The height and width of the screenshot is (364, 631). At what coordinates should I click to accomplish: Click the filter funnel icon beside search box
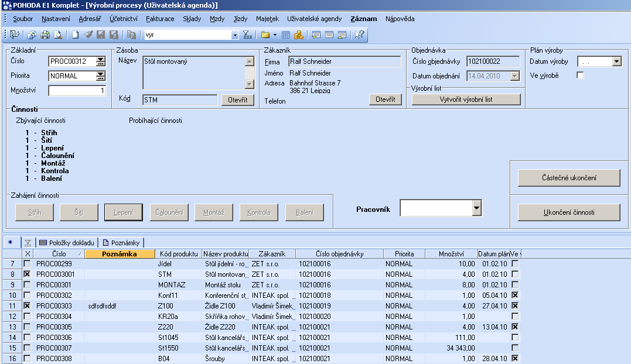(x=247, y=35)
